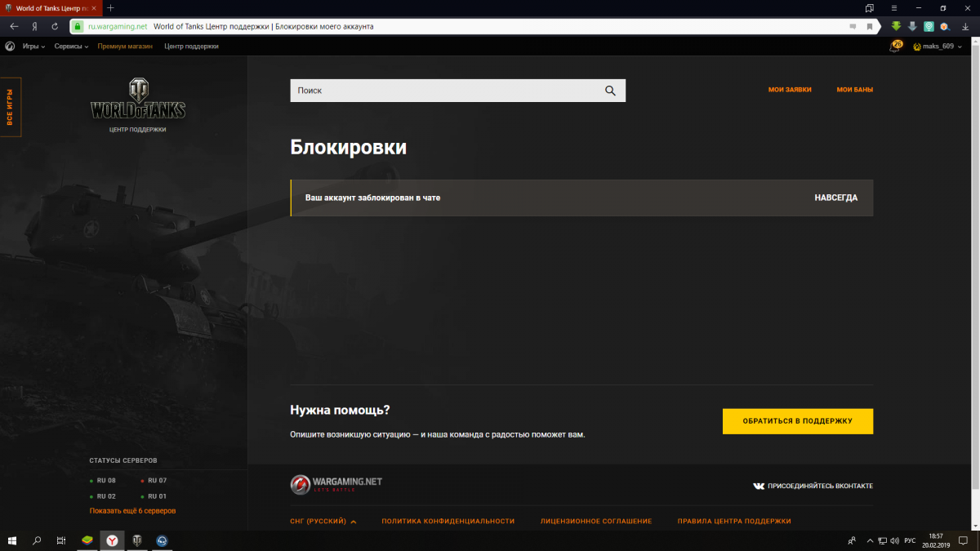Open Центр поддержки menu item
980x551 pixels.
point(191,47)
